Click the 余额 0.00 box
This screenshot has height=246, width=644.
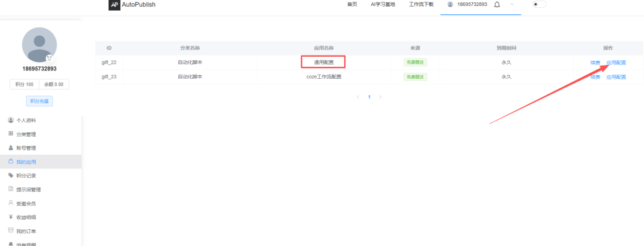54,84
